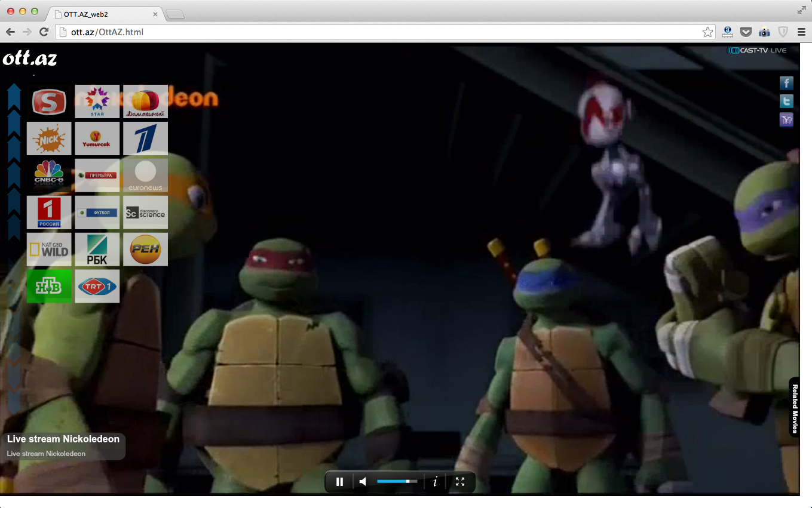Toggle macOS fullscreen window arrows
Screen dimensions: 812x508
click(801, 10)
